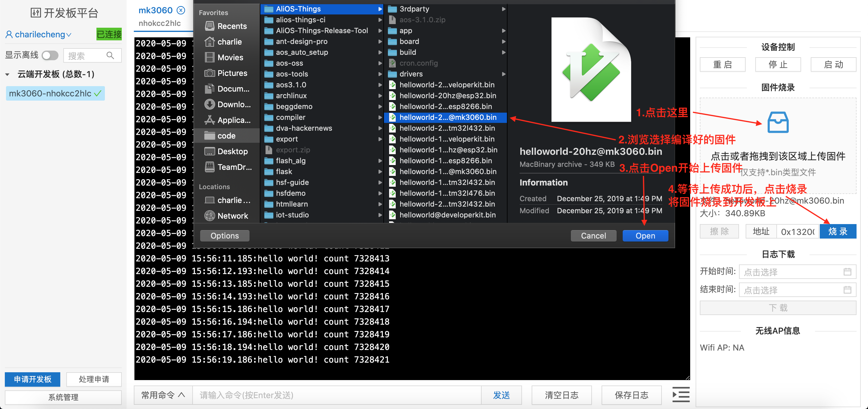The height and width of the screenshot is (409, 868).
Task: Click the search magnifier icon in sidebar
Action: (x=110, y=55)
